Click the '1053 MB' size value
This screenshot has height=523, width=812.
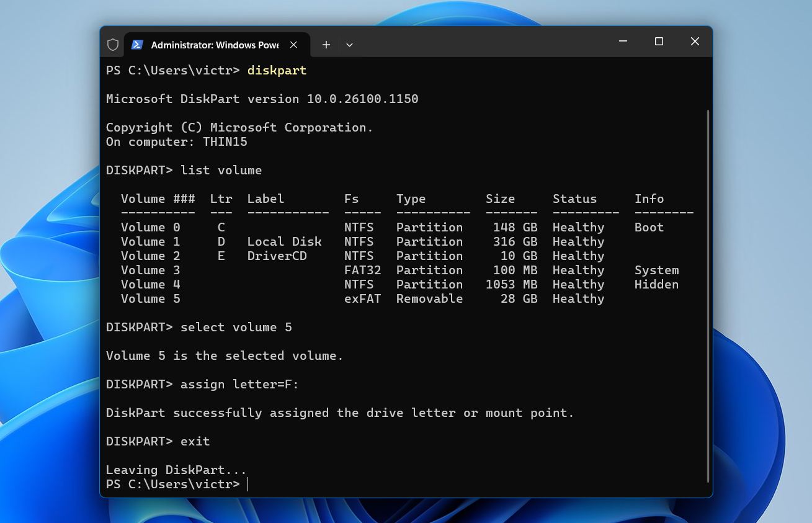(x=512, y=284)
